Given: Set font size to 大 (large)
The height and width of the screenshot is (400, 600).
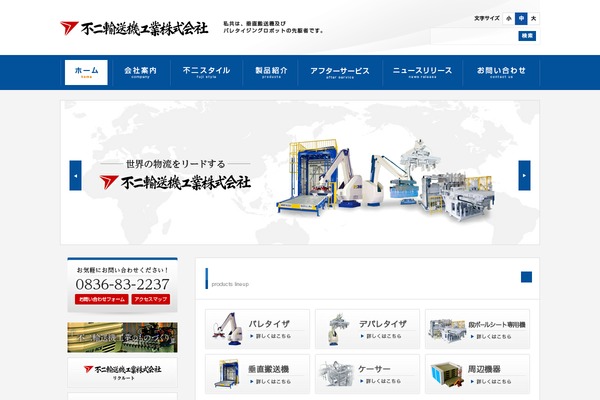Looking at the screenshot, I should [x=533, y=18].
